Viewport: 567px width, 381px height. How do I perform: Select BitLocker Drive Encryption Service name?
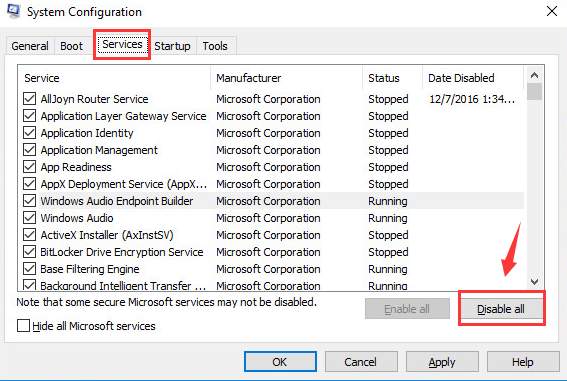click(122, 252)
